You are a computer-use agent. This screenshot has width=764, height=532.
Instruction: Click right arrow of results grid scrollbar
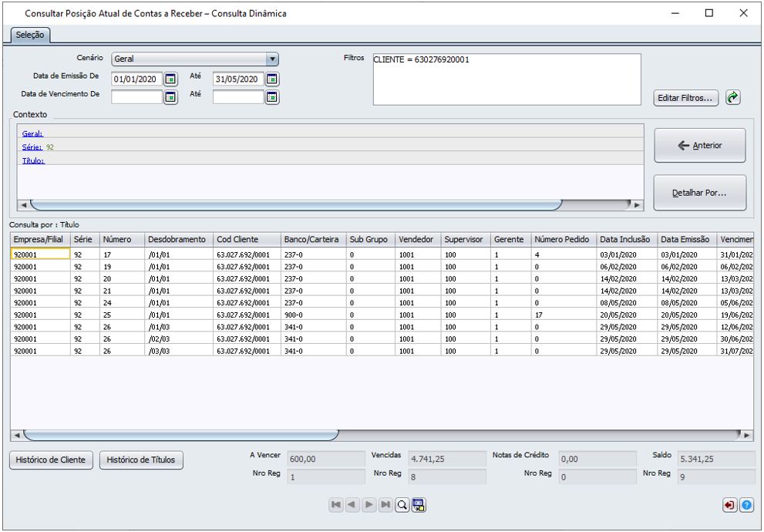click(747, 435)
